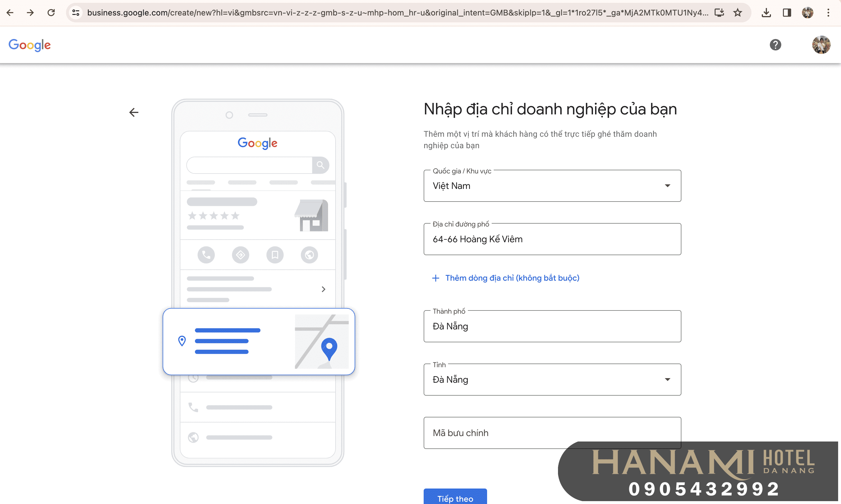Open the help icon on the Google page
This screenshot has width=841, height=504.
pyautogui.click(x=775, y=44)
